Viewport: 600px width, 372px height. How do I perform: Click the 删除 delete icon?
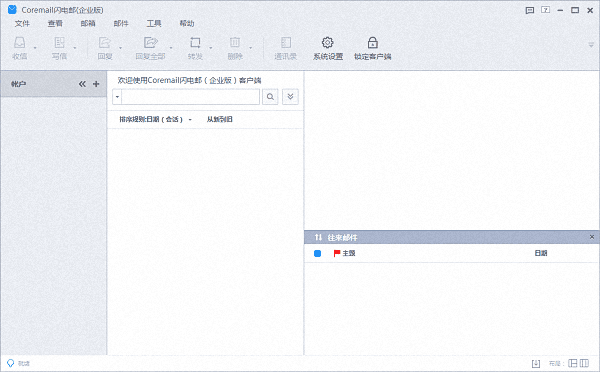235,43
